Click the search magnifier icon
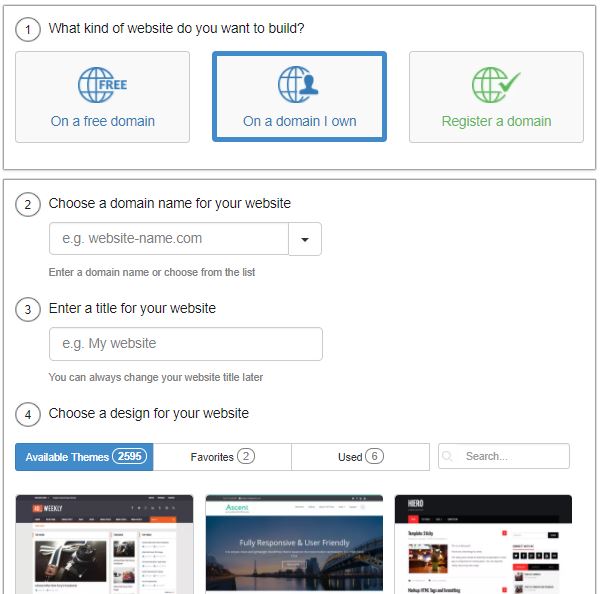The height and width of the screenshot is (594, 601). 447,456
